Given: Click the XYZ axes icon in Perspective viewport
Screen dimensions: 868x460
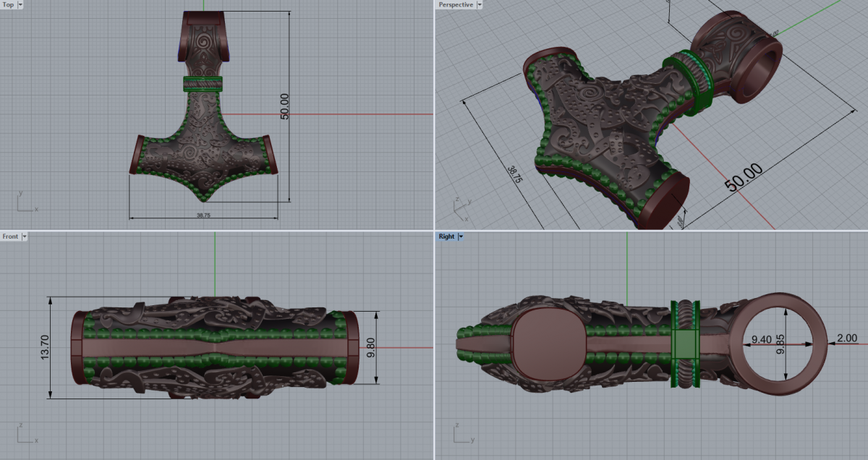Looking at the screenshot, I should pos(459,208).
